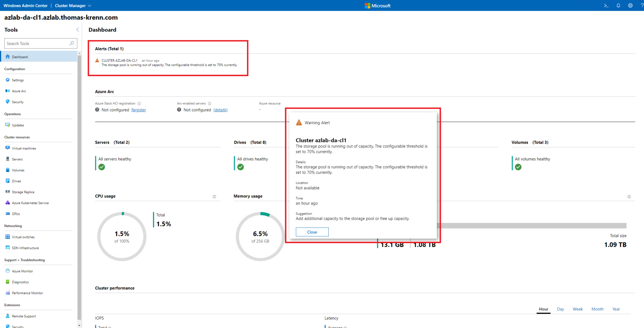This screenshot has height=328, width=644.
Task: Click the CPU usage info icon
Action: [x=214, y=197]
